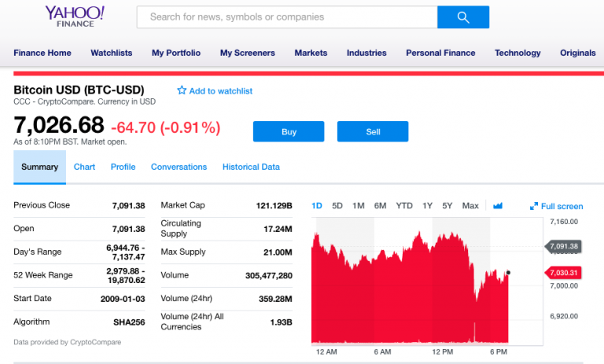Screen dimensions: 604x364
Task: Switch to the Chart tab
Action: pos(84,167)
